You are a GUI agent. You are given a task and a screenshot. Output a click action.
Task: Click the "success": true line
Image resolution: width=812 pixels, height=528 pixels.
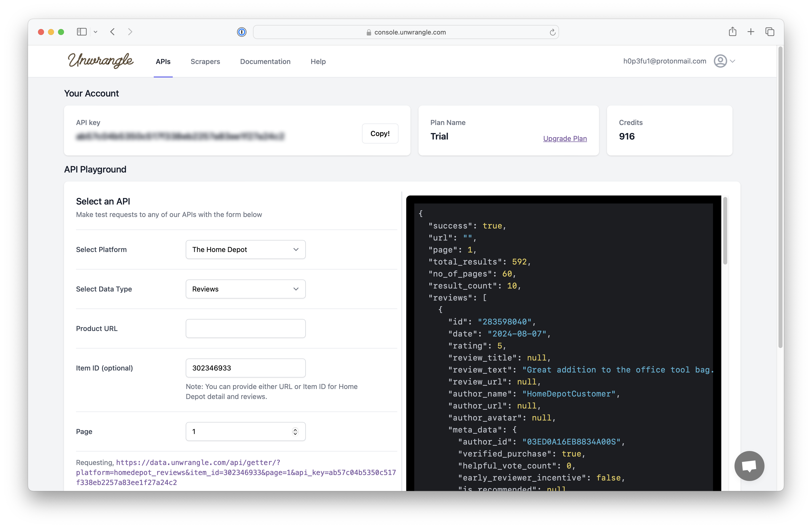pyautogui.click(x=467, y=226)
